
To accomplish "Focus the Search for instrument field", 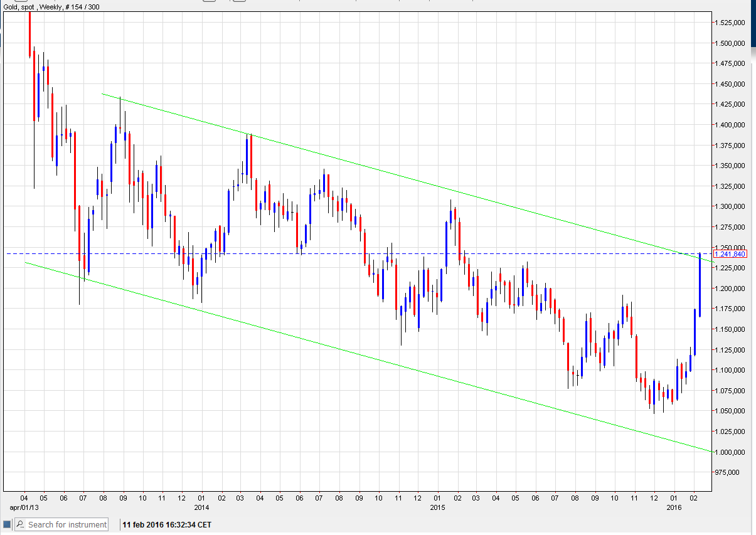I will point(67,524).
